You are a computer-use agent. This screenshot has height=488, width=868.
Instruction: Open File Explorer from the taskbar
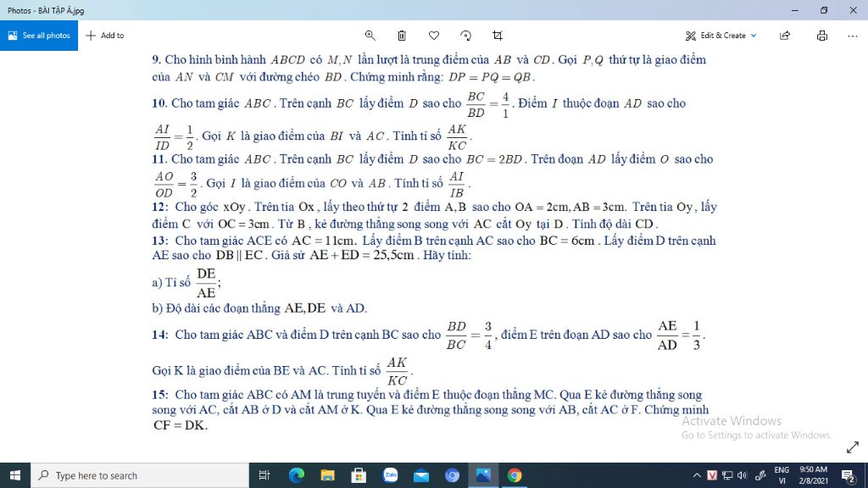click(x=328, y=475)
